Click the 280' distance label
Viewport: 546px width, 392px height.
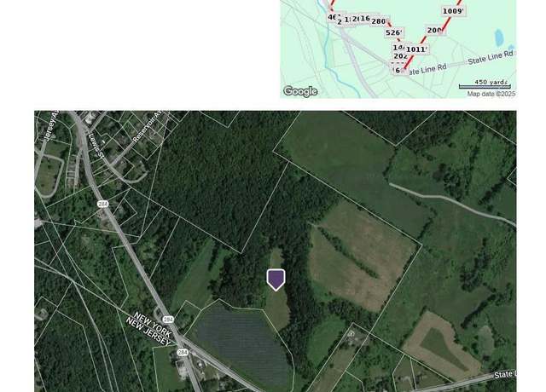pos(379,21)
